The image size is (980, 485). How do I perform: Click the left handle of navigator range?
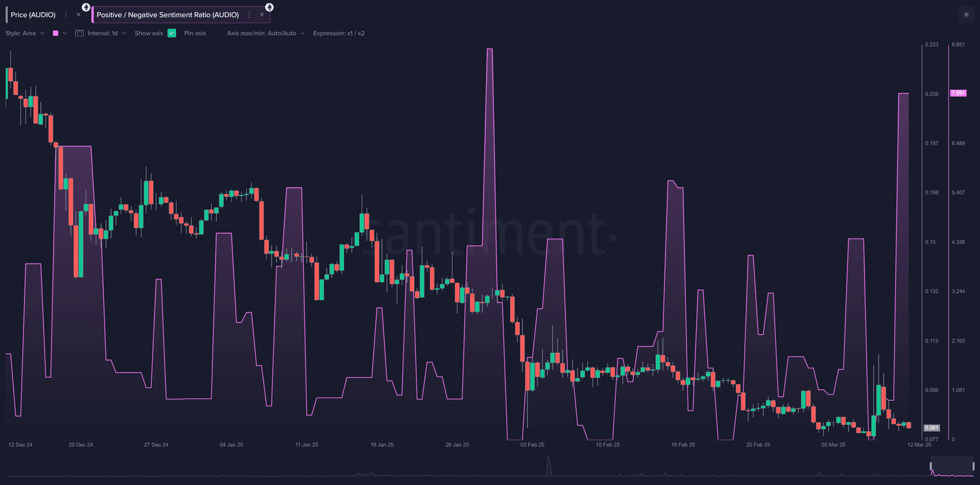click(x=931, y=466)
